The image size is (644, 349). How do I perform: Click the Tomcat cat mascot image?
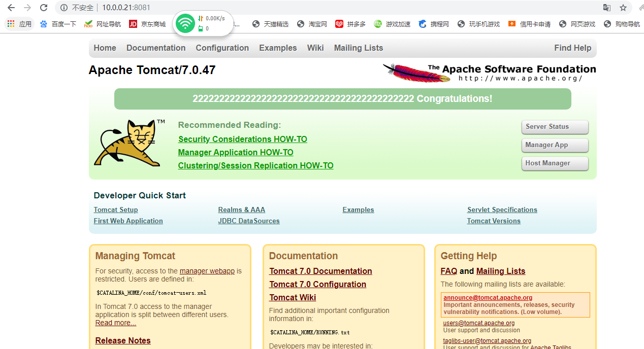coord(130,143)
